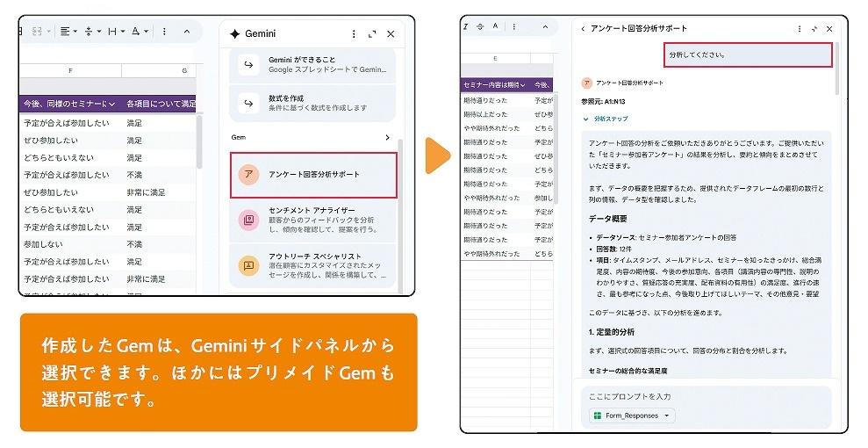868x448 pixels.
Task: Open Gemini panel three-dot menu
Action: click(354, 33)
